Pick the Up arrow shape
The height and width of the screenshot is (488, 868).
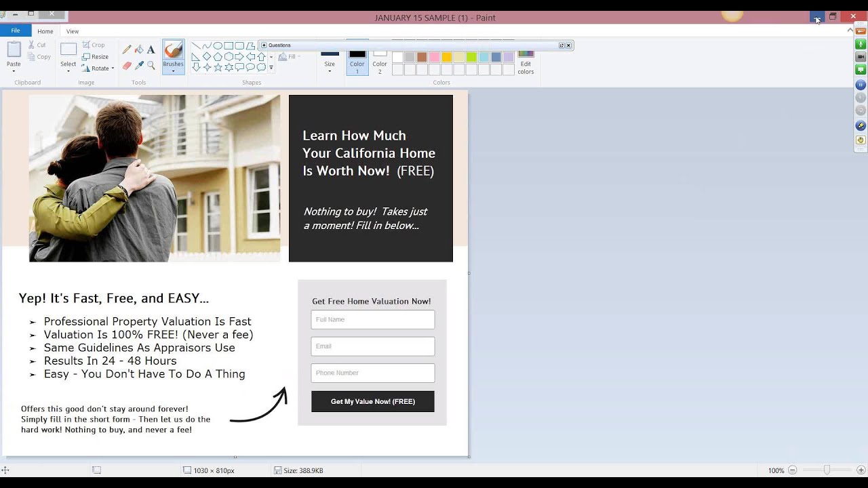[x=261, y=57]
